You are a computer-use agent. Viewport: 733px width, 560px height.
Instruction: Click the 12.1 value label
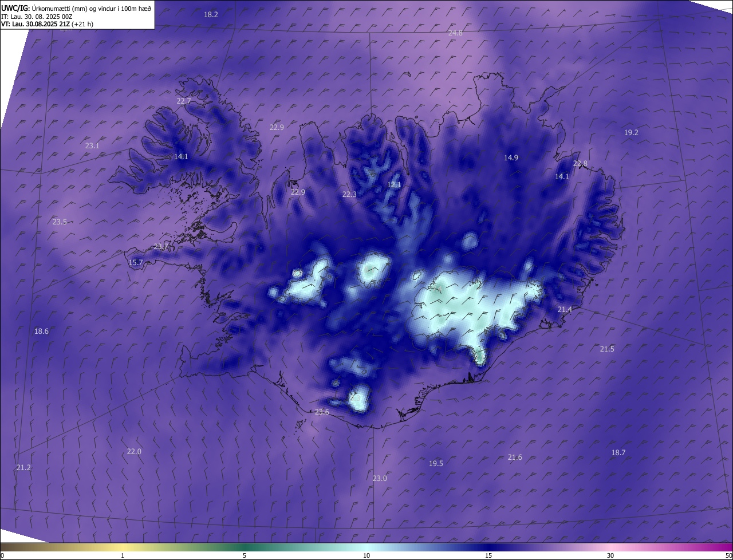394,185
